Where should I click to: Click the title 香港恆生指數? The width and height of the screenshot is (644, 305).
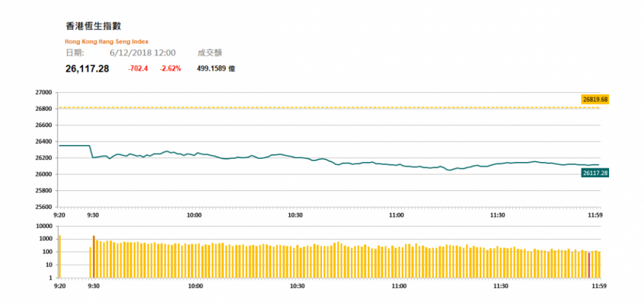coord(93,26)
